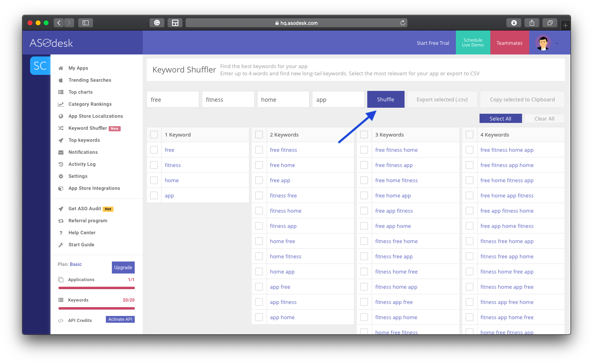
Task: Click the ASOdesk logo
Action: tap(51, 43)
